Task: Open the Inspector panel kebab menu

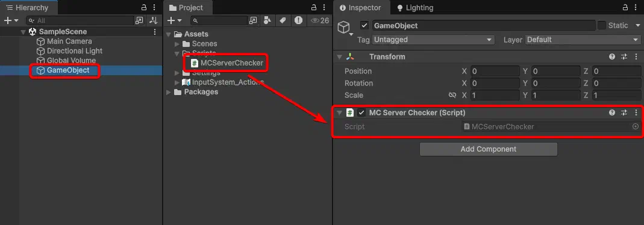Action: coord(636,7)
